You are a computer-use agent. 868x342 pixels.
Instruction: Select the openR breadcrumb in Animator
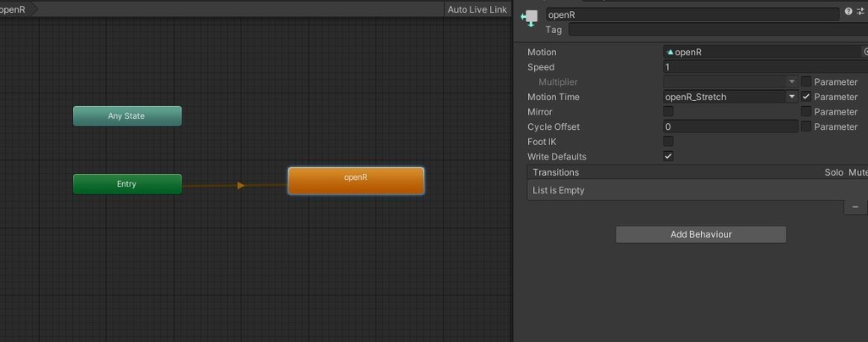(15, 9)
